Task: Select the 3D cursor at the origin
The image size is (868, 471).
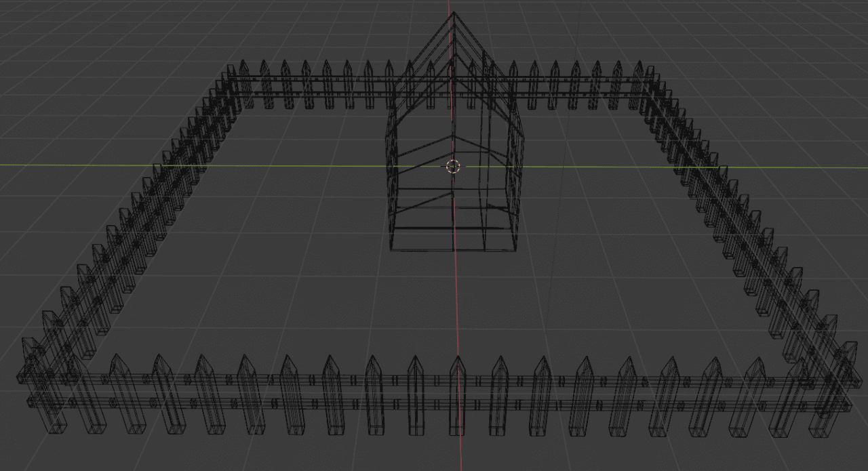Action: tap(454, 167)
